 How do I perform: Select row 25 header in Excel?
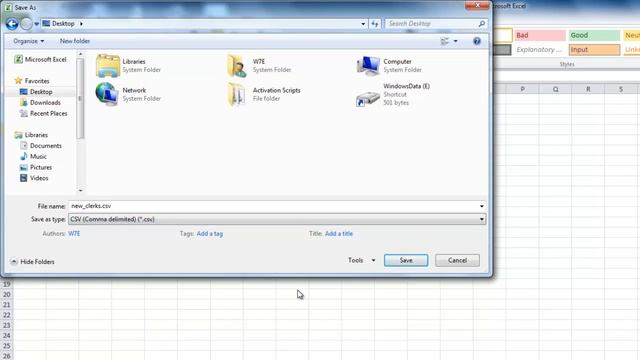(x=7, y=346)
